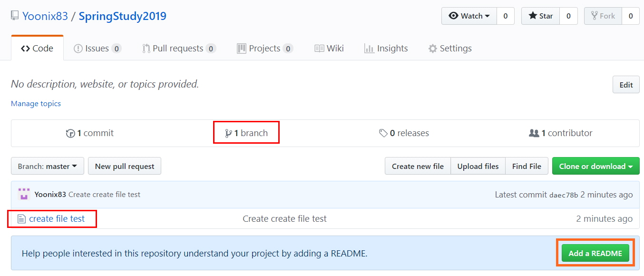This screenshot has width=644, height=276.
Task: Click the Fork button
Action: tap(603, 16)
